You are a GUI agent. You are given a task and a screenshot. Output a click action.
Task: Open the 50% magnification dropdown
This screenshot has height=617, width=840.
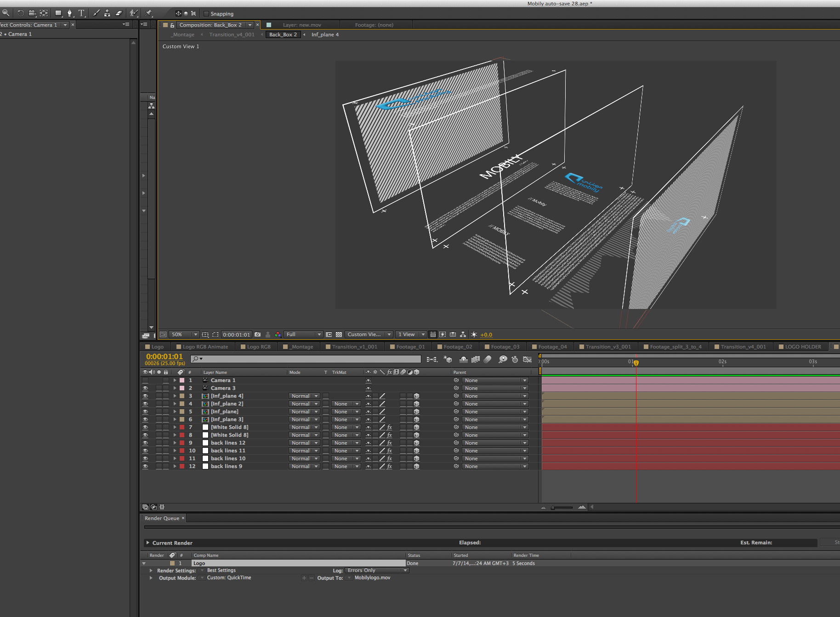184,334
